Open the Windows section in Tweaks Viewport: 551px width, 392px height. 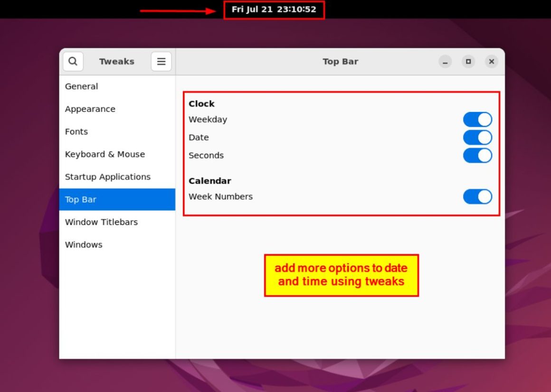coord(84,244)
